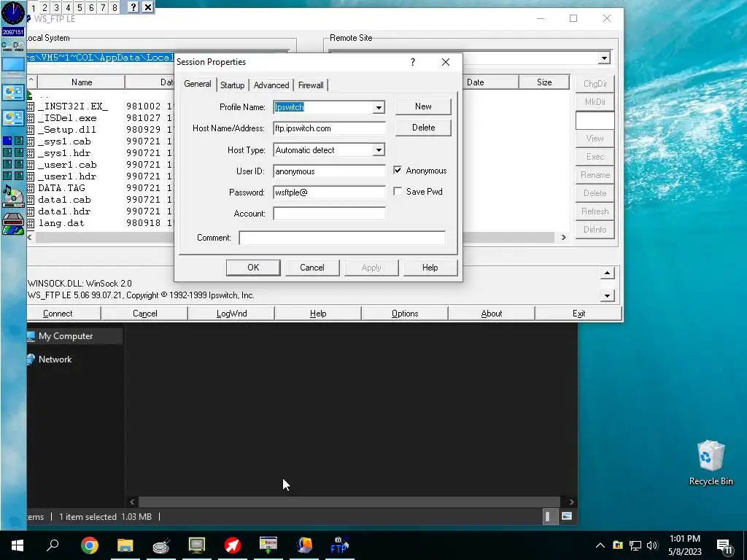747x560 pixels.
Task: Click the About button in WS_FTP
Action: (x=492, y=314)
